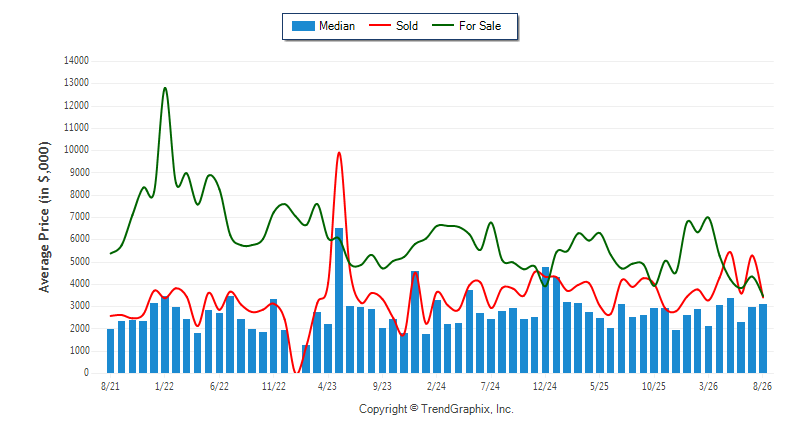Toggle the For Sale legend entry

click(466, 26)
